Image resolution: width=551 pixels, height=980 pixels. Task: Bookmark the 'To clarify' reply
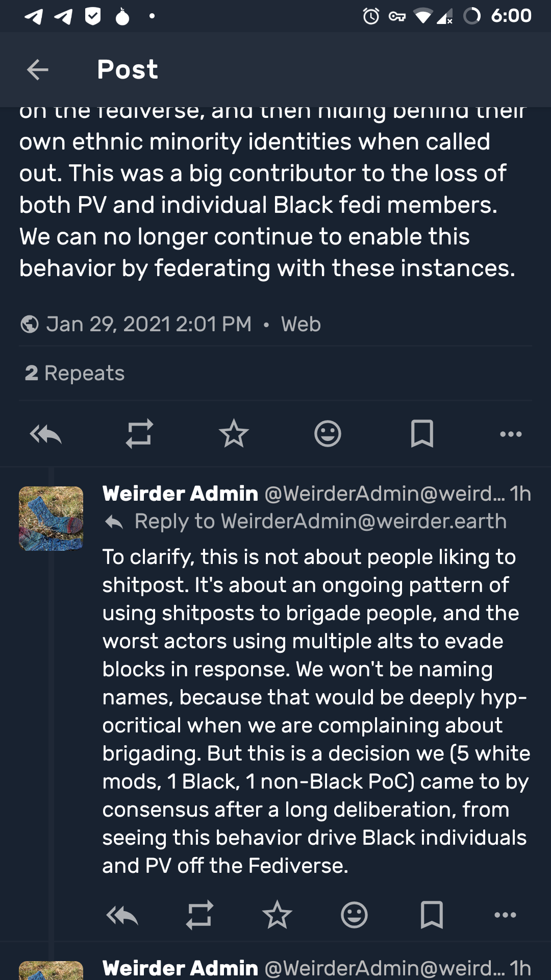coord(432,915)
